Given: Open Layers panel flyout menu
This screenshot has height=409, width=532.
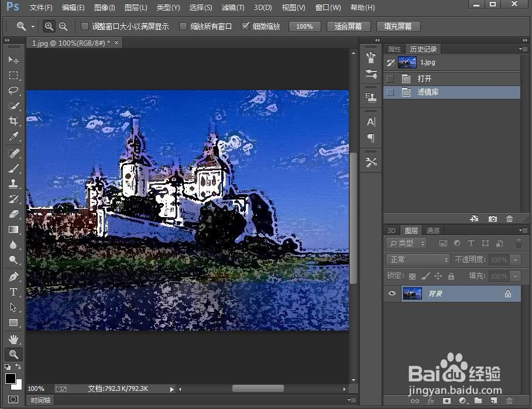Looking at the screenshot, I should (x=523, y=231).
